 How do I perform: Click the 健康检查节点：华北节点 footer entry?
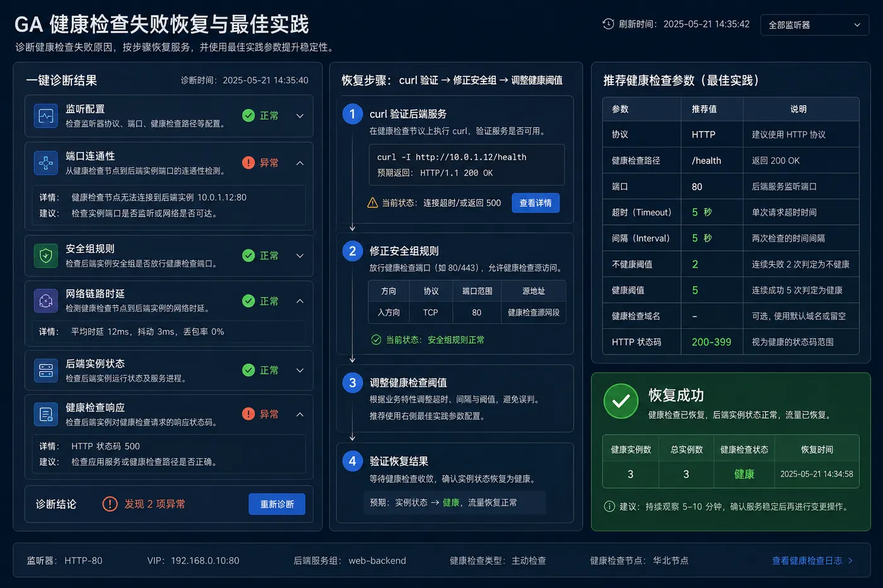(639, 560)
